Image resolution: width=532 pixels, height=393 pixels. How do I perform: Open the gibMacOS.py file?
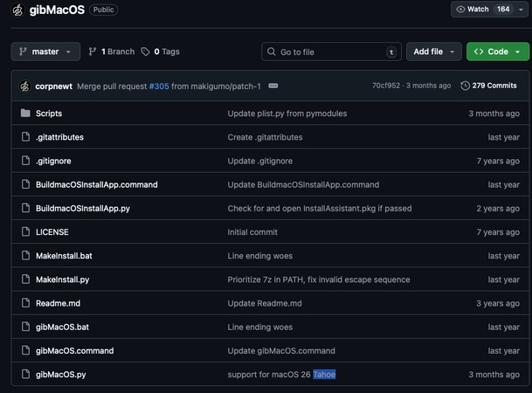tap(60, 375)
